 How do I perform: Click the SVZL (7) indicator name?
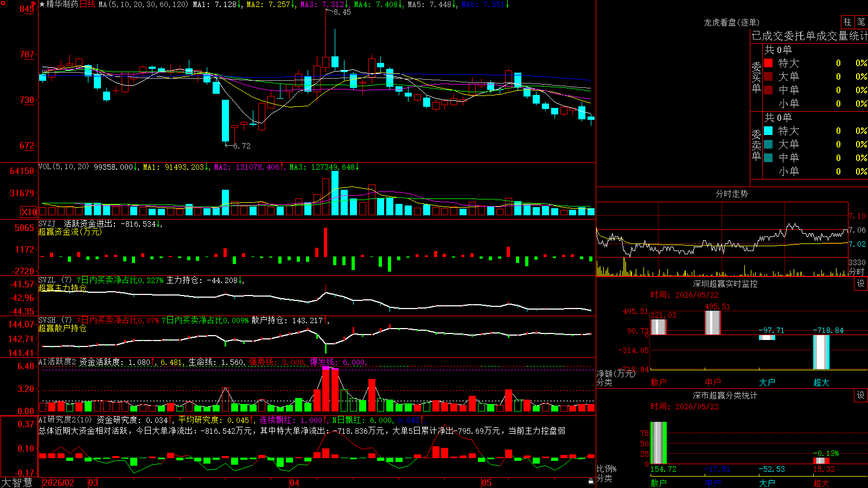click(x=55, y=280)
